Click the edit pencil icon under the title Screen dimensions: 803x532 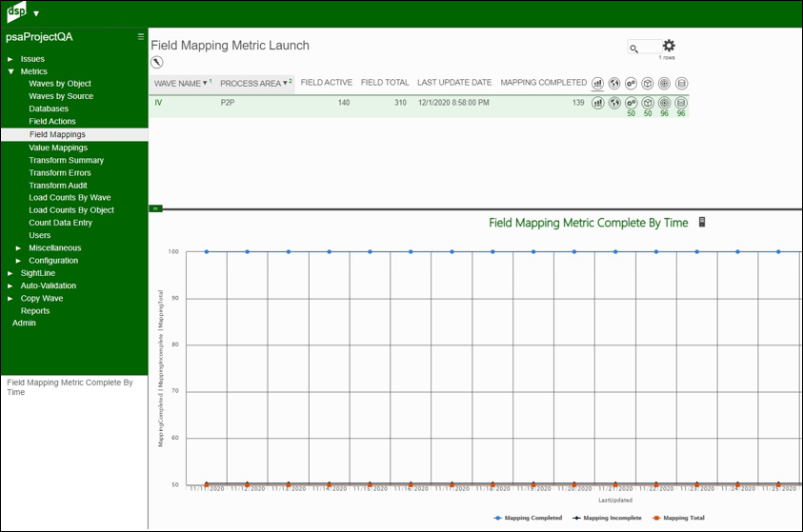[157, 63]
